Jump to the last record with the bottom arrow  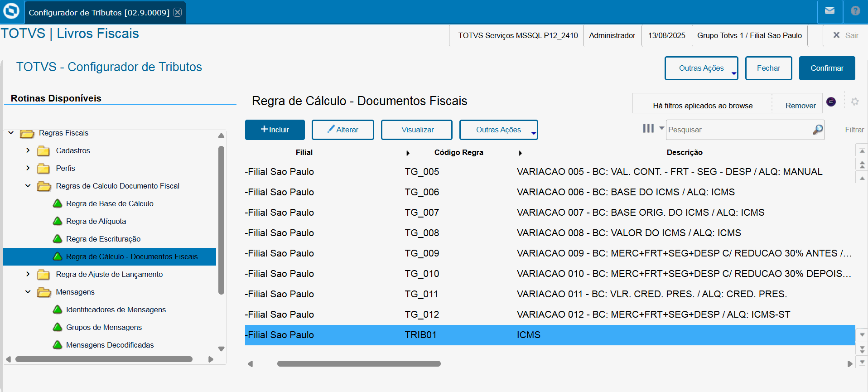[x=862, y=362]
